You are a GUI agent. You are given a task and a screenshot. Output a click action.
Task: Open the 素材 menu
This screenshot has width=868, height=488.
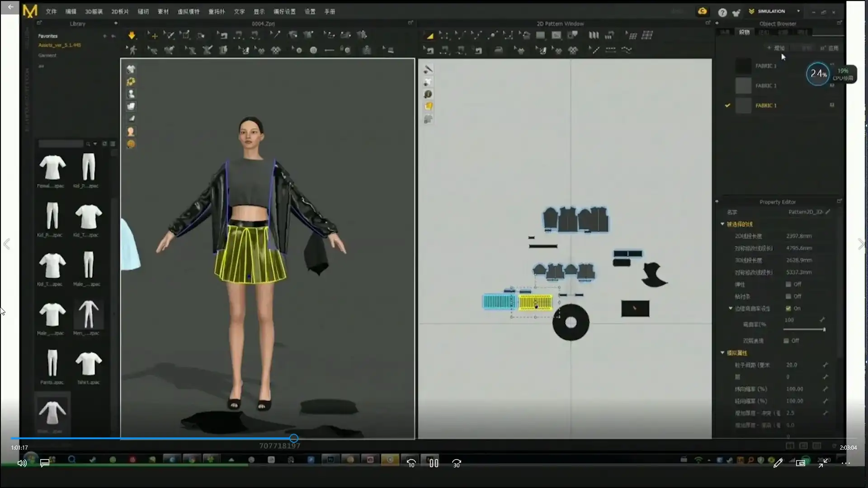(163, 12)
